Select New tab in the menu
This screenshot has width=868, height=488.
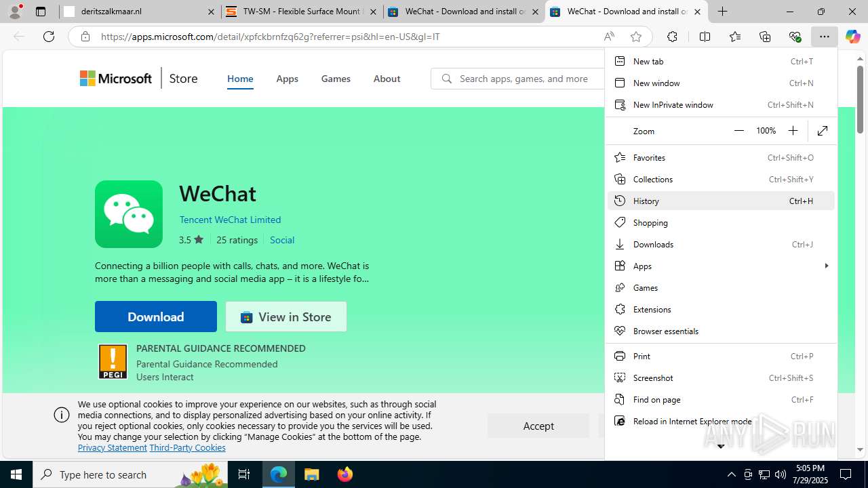coord(721,61)
